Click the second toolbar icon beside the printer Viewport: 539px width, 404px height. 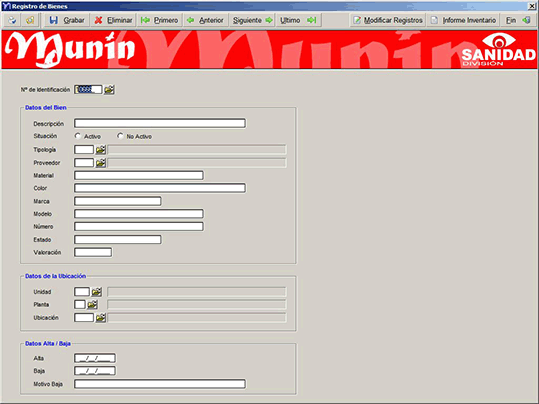(x=30, y=20)
